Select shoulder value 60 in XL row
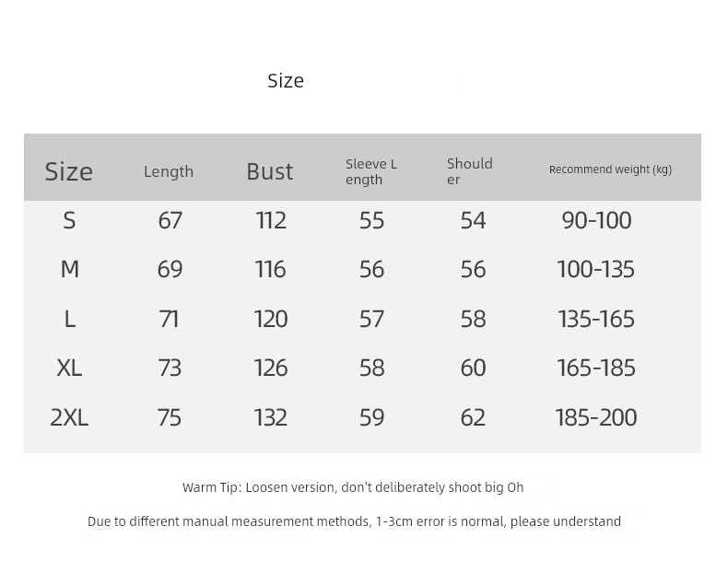 pos(473,368)
